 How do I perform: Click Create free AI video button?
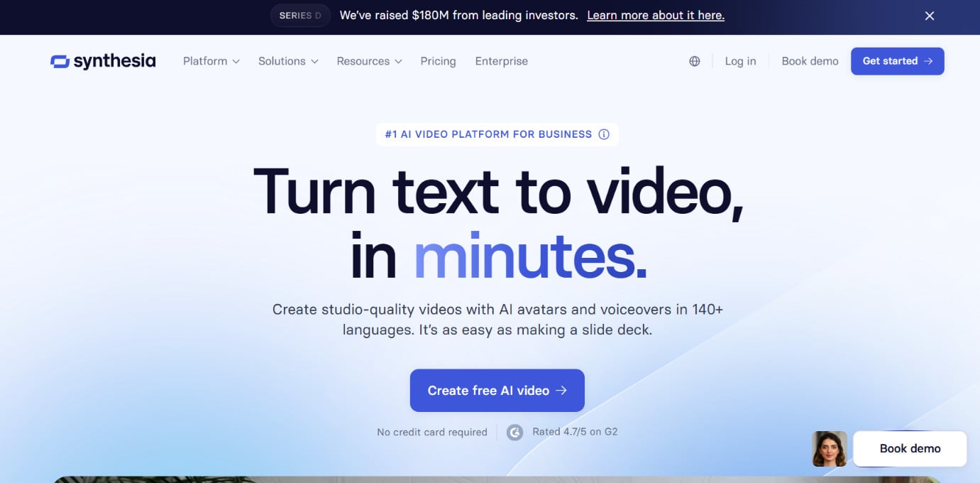tap(497, 391)
